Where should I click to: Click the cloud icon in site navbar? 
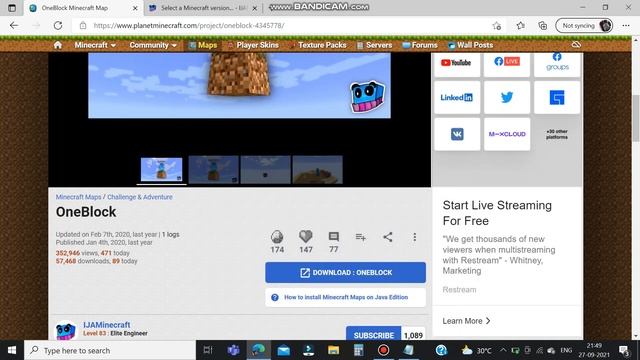[576, 44]
